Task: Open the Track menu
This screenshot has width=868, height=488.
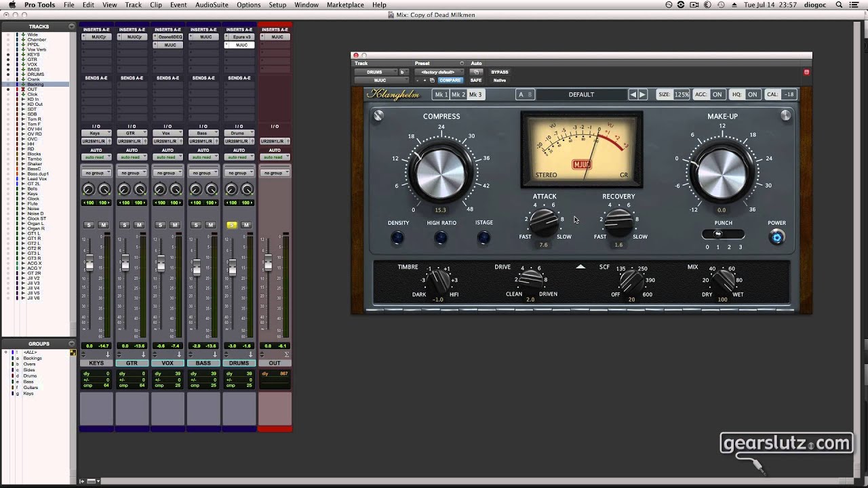Action: point(134,5)
